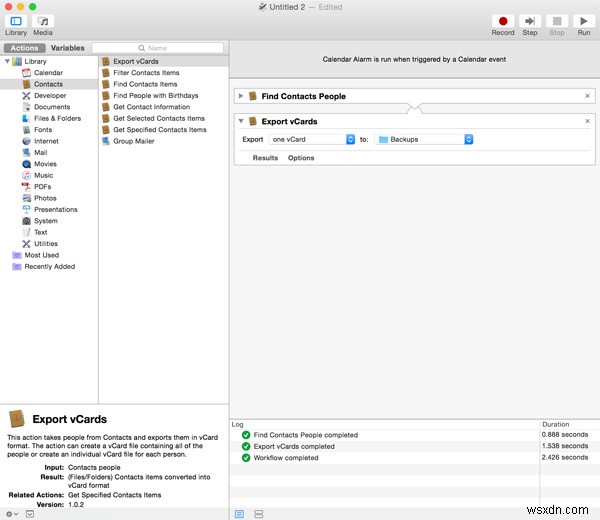Remove the Export vCards workflow action

(x=587, y=121)
